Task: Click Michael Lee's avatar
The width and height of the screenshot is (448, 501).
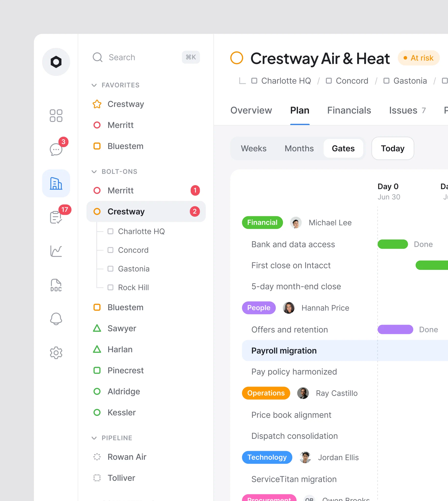Action: pos(296,223)
